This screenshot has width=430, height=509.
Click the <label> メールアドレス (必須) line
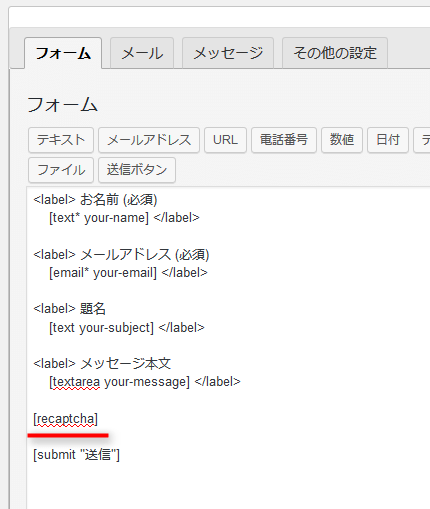121,255
